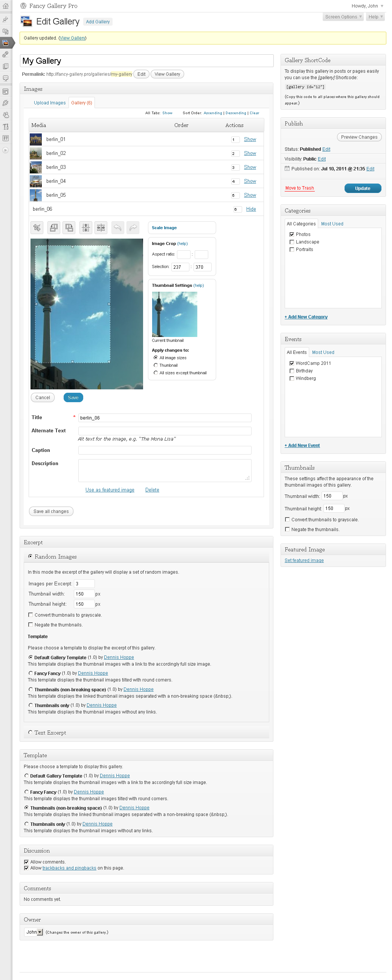The width and height of the screenshot is (392, 980).
Task: Click the Alternate Text input field
Action: click(165, 431)
